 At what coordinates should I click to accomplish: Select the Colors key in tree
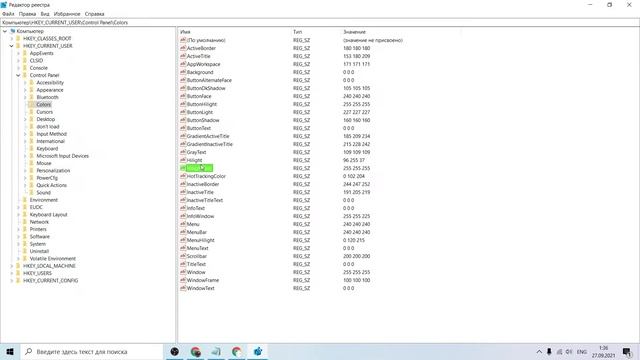44,104
